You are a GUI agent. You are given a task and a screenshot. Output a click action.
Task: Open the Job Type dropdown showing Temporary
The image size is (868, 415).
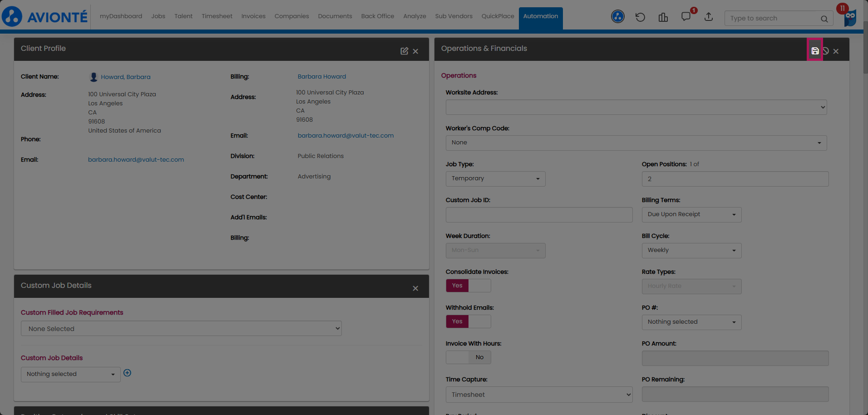coord(495,179)
